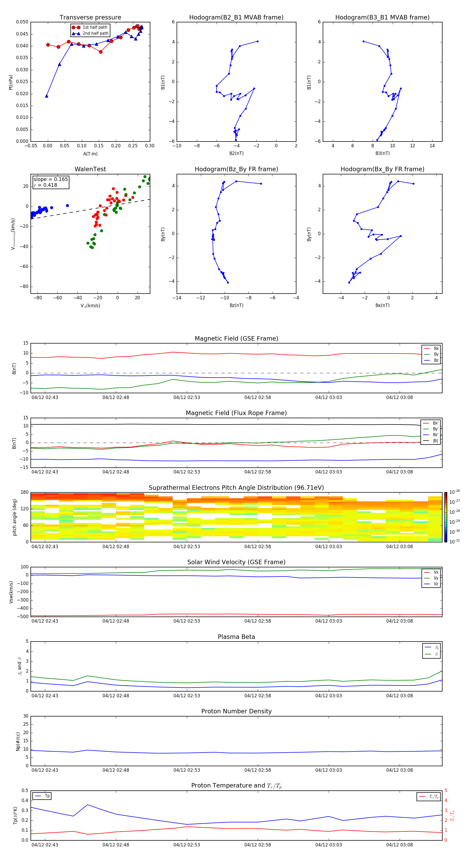Click the βp entry in Plasma Beta legend
This screenshot has width=473, height=868.
(431, 647)
